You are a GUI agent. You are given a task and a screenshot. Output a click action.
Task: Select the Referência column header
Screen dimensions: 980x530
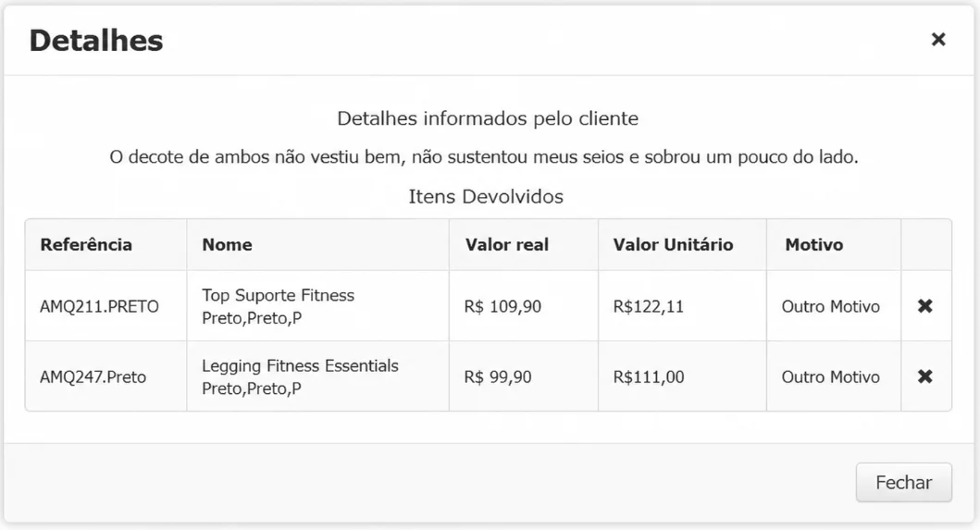point(86,244)
